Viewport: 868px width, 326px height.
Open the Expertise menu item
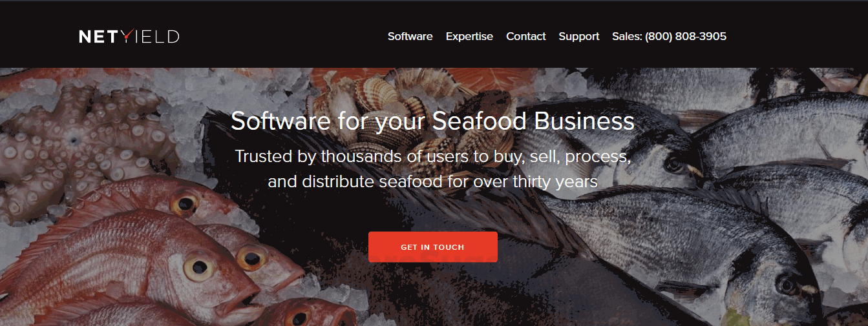pyautogui.click(x=469, y=37)
